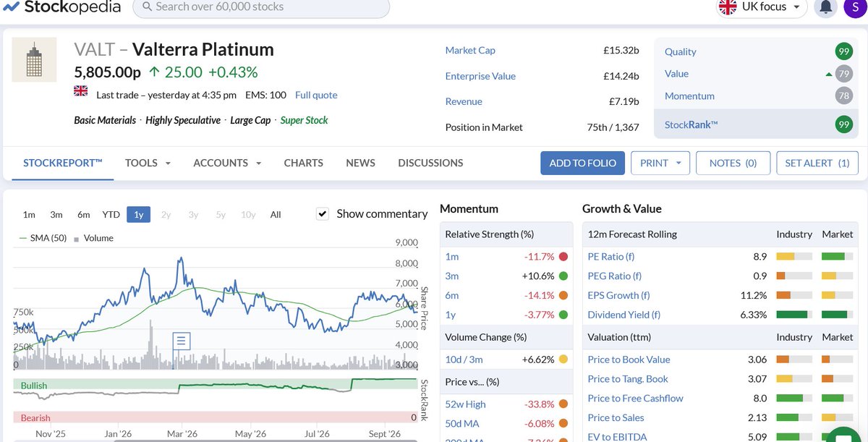Click the Market Cap link
The height and width of the screenshot is (442, 868).
470,50
